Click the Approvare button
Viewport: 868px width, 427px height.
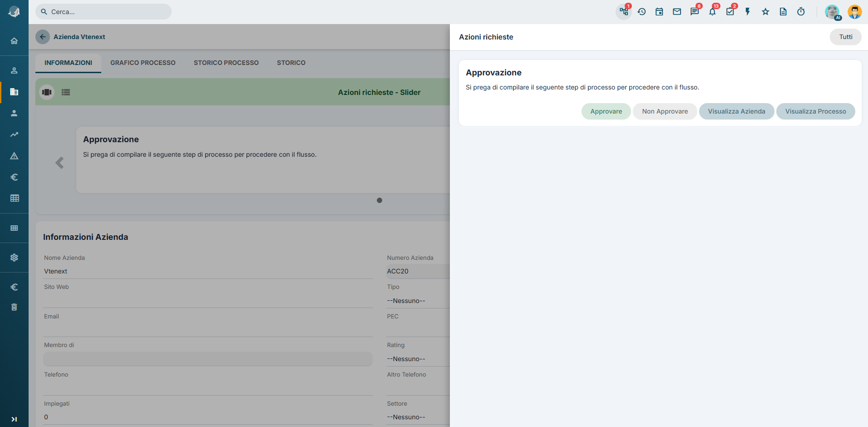pos(606,111)
